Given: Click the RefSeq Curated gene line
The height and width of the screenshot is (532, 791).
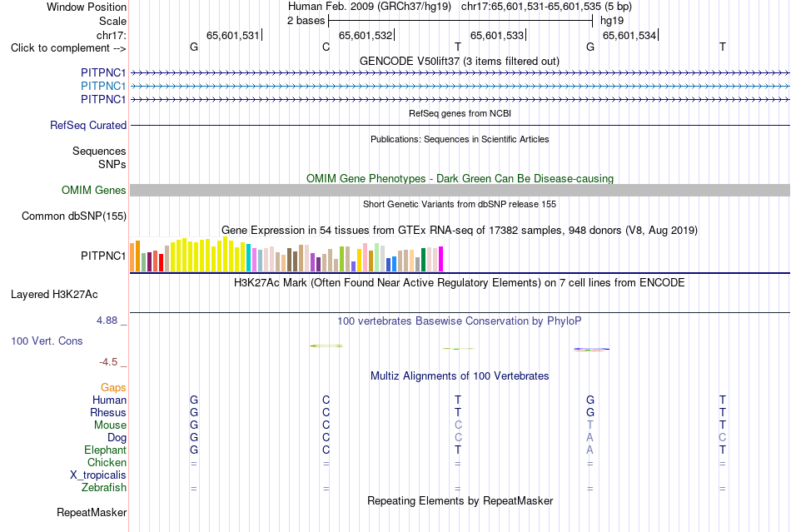Looking at the screenshot, I should [460, 125].
